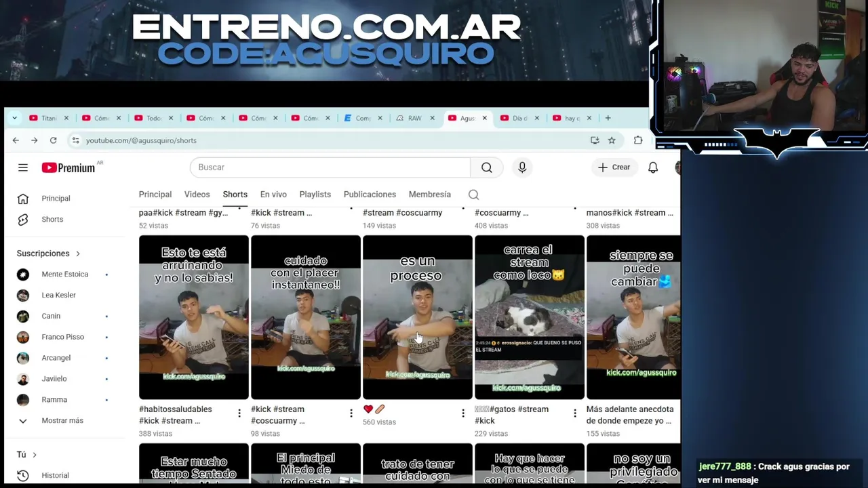Image resolution: width=868 pixels, height=488 pixels.
Task: Open short 'Estar mucho tiempo Sentado'
Action: (194, 464)
